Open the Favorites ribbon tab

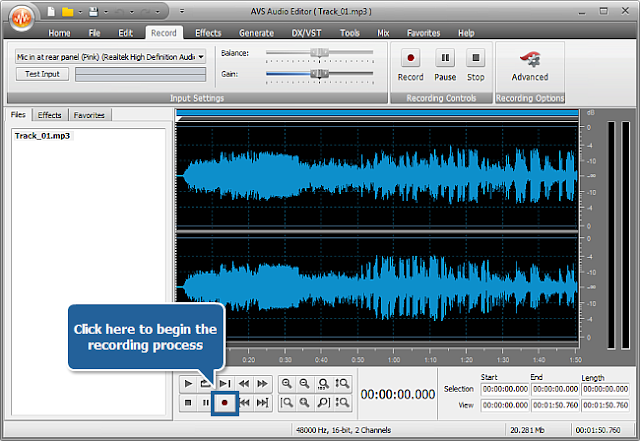[x=423, y=33]
